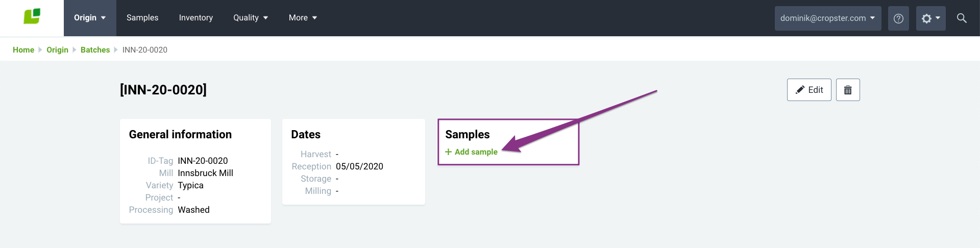Open the settings gear menu
This screenshot has width=980, height=248.
930,18
